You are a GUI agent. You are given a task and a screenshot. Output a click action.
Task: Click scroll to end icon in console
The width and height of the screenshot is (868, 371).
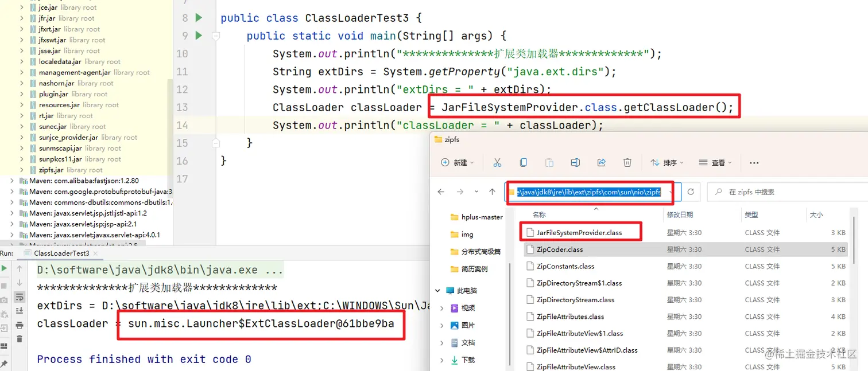tap(20, 311)
